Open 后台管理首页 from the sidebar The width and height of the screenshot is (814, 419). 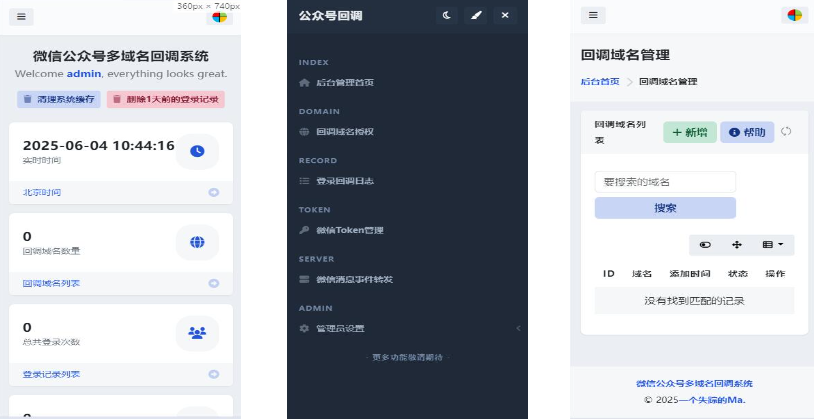pos(345,82)
